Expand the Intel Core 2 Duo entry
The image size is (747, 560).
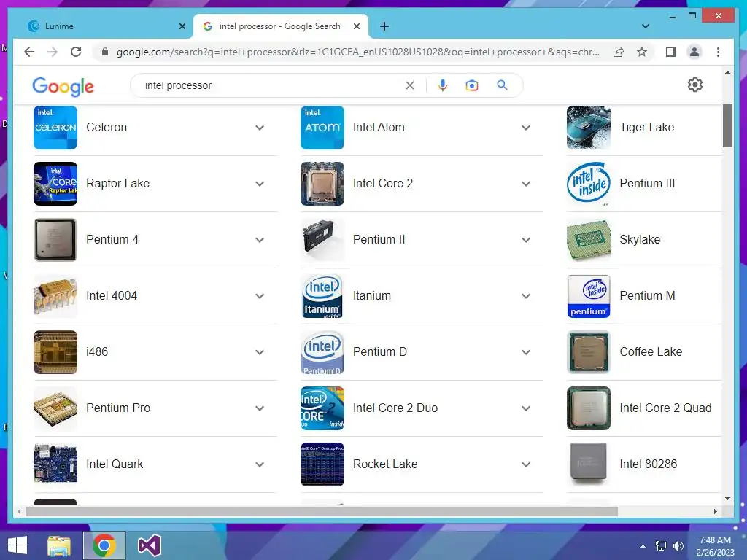(526, 408)
